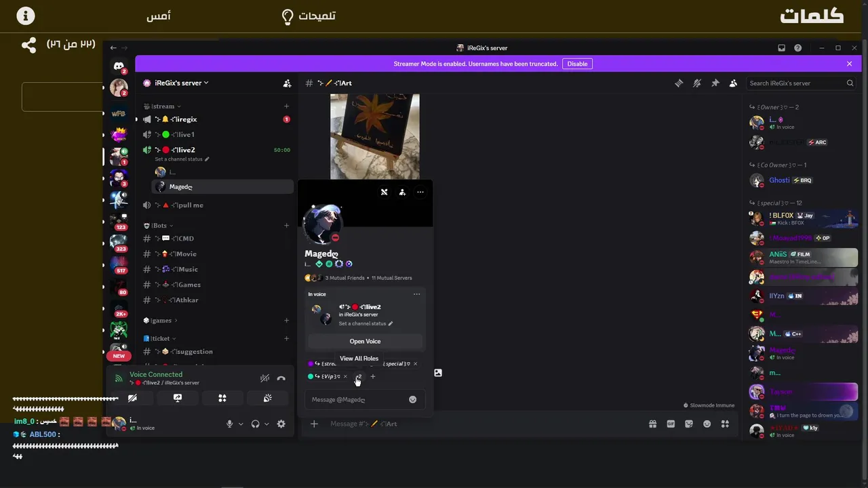Open sticker picker in chat message bar
The width and height of the screenshot is (868, 488).
(x=689, y=424)
